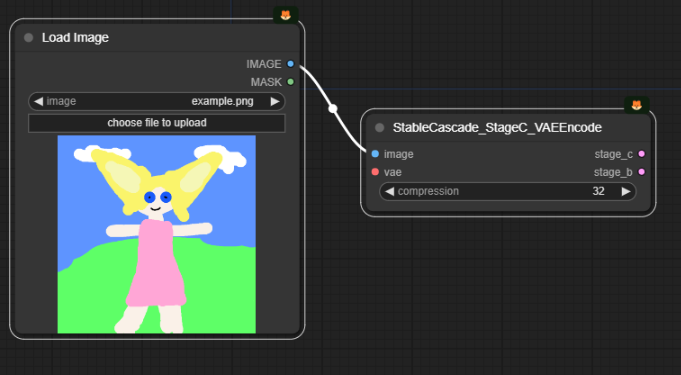Click choose file to upload button

[157, 123]
